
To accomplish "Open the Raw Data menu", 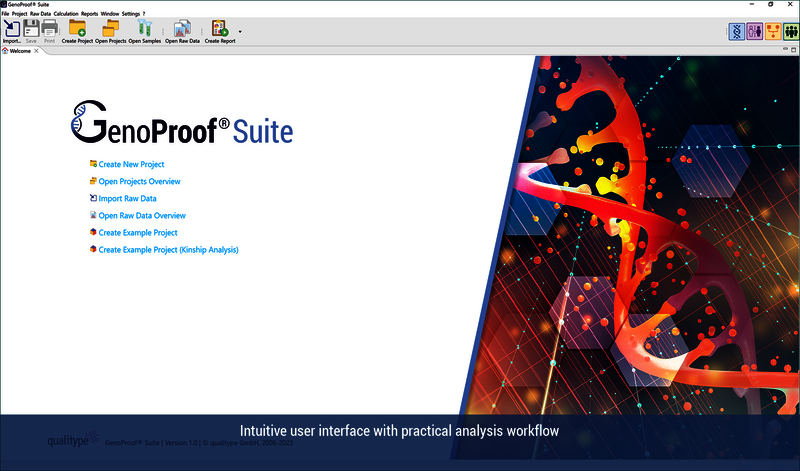I will [x=40, y=14].
